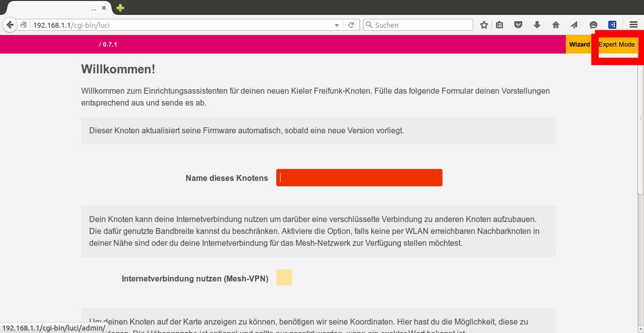This screenshot has width=644, height=333.
Task: Open the Firefox hamburger menu
Action: [x=633, y=25]
